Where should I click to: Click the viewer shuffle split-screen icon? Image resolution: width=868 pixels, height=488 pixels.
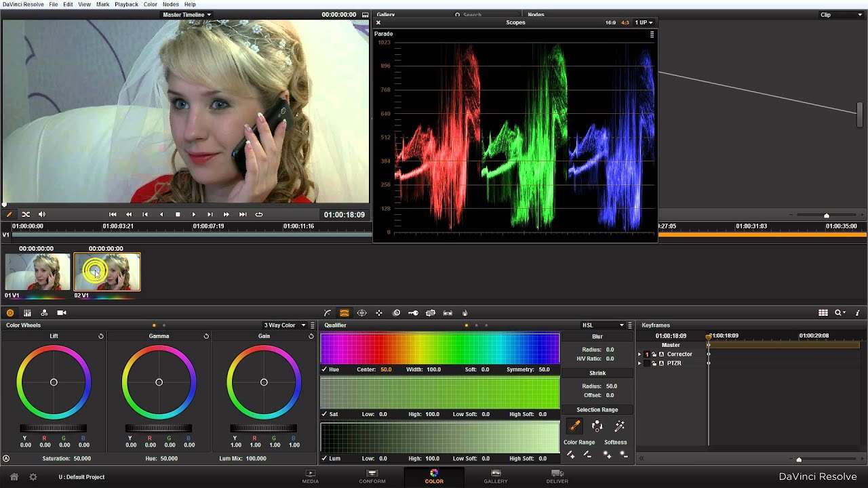click(26, 214)
